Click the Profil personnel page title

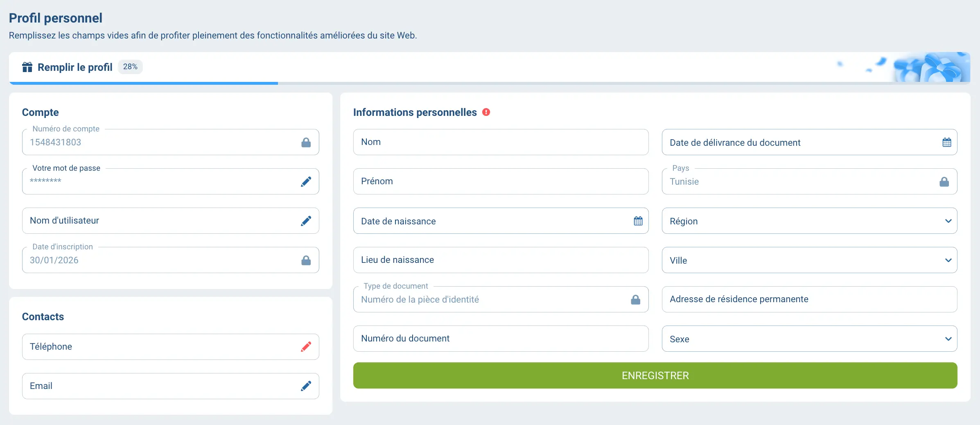point(56,18)
